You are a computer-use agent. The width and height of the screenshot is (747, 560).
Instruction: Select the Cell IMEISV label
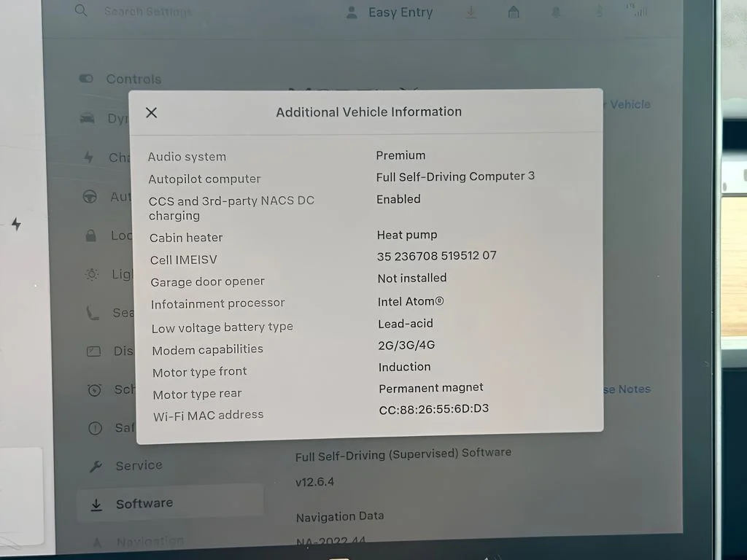(x=183, y=260)
